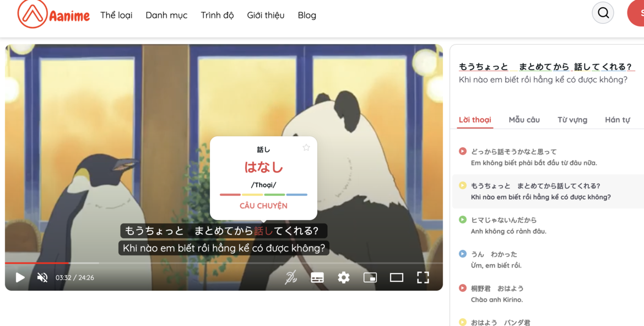This screenshot has width=644, height=326.
Task: Star the はなし vocabulary popup
Action: pos(306,147)
